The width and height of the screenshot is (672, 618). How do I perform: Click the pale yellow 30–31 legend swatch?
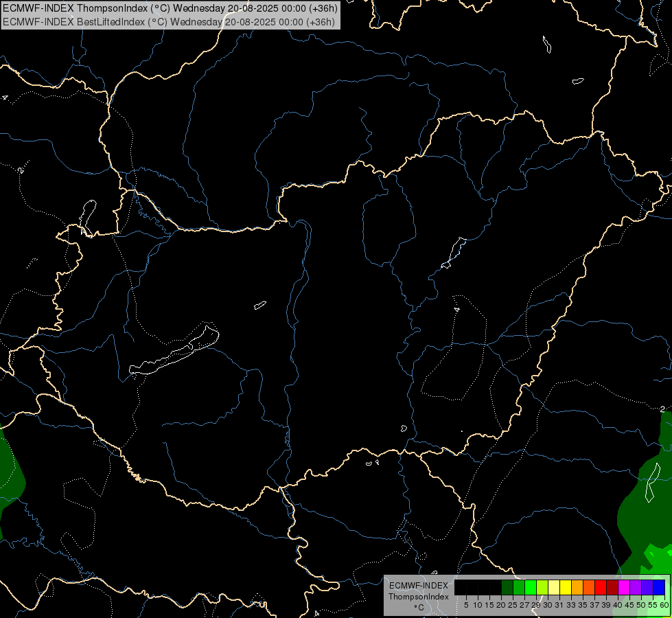coord(554,587)
